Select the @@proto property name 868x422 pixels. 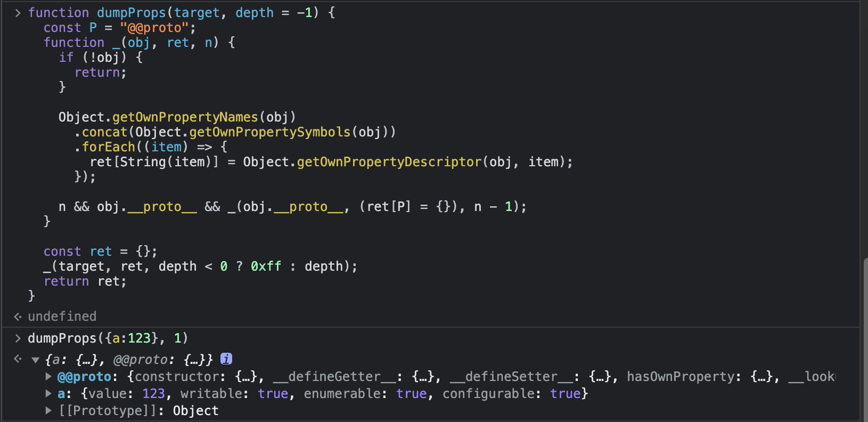point(84,377)
